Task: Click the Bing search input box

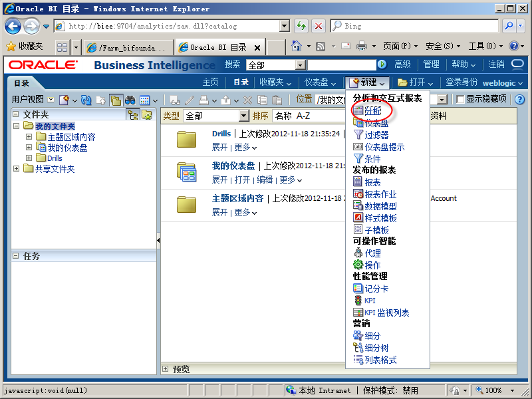Action: pyautogui.click(x=414, y=26)
